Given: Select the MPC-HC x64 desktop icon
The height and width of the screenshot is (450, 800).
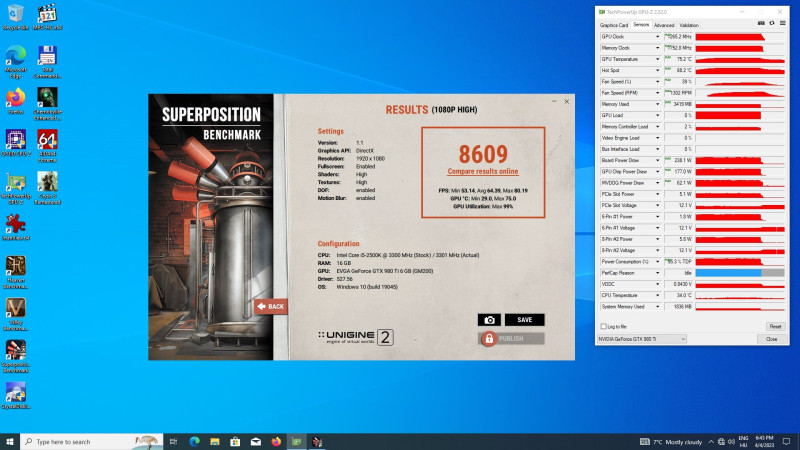Looking at the screenshot, I should [x=47, y=17].
